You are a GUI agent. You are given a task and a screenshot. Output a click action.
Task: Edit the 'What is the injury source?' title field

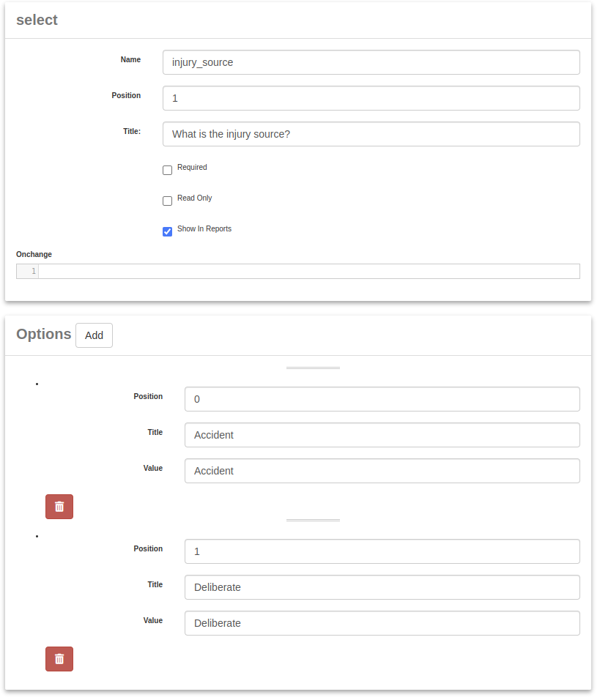371,134
